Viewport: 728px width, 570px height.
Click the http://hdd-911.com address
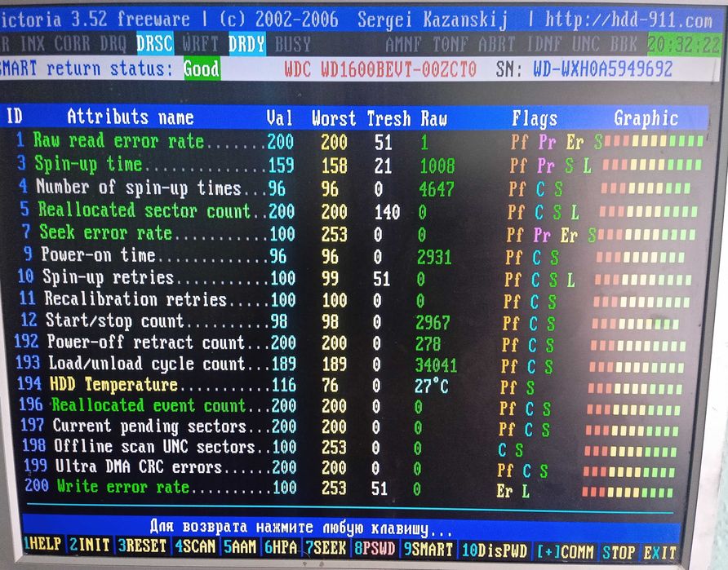tap(628, 20)
